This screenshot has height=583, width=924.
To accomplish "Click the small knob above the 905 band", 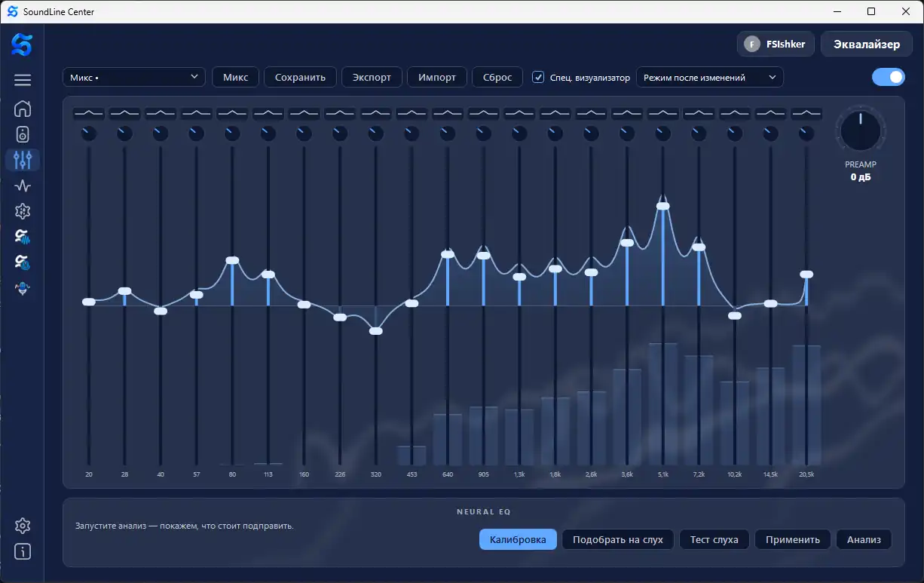I will [x=484, y=133].
